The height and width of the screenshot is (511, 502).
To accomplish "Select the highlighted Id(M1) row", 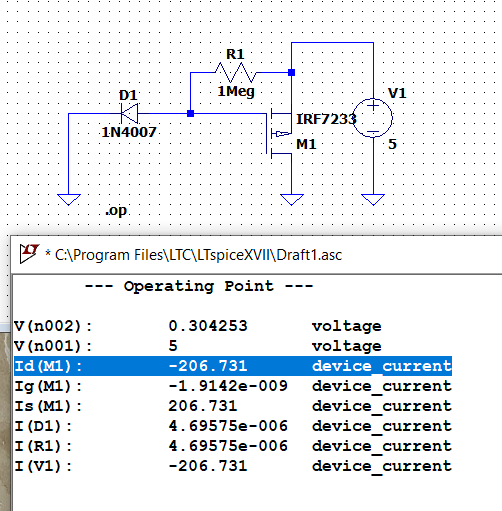I will coord(233,366).
